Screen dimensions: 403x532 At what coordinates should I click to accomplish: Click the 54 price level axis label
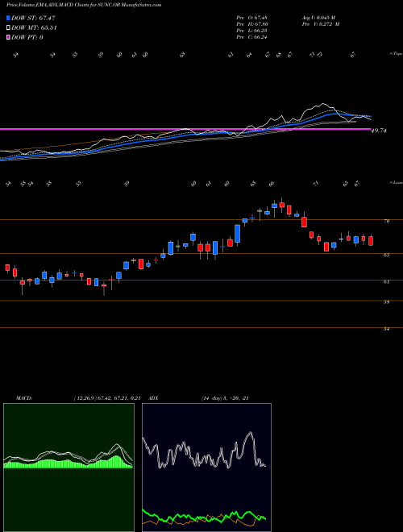pos(386,329)
